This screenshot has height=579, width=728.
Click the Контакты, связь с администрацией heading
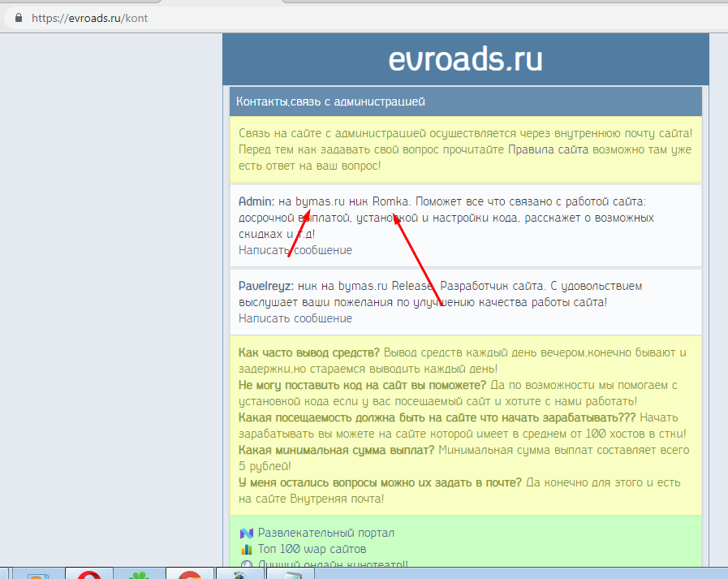click(x=330, y=102)
